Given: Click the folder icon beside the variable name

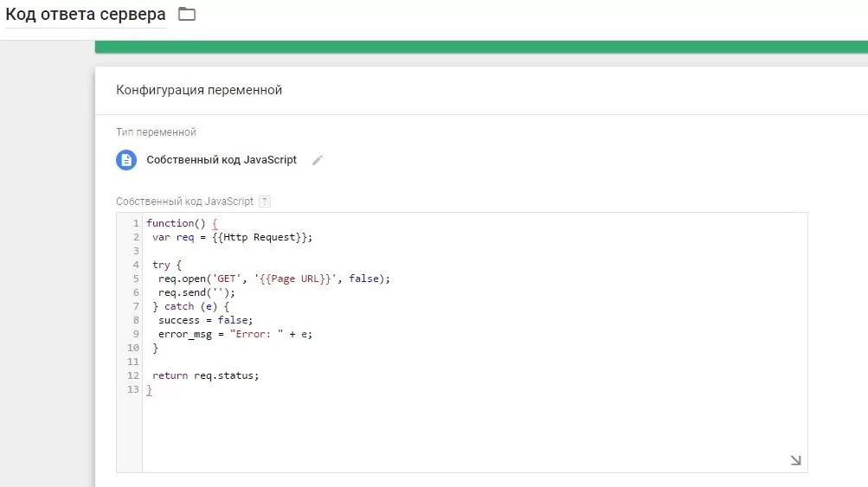Looking at the screenshot, I should pos(187,14).
